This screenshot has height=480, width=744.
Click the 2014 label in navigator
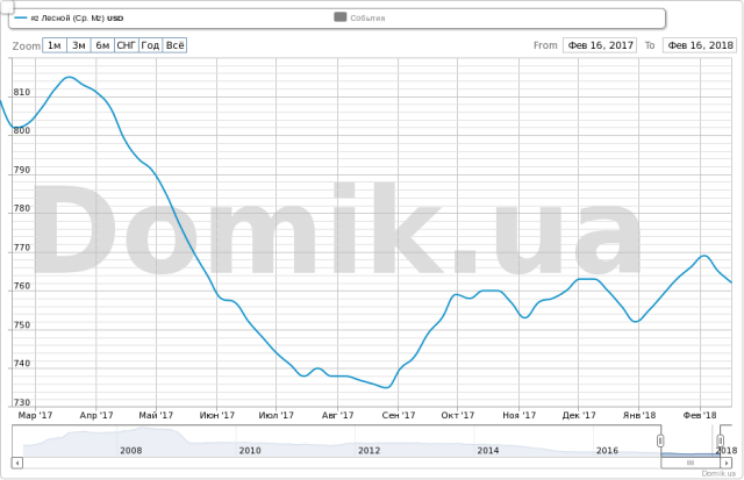488,451
